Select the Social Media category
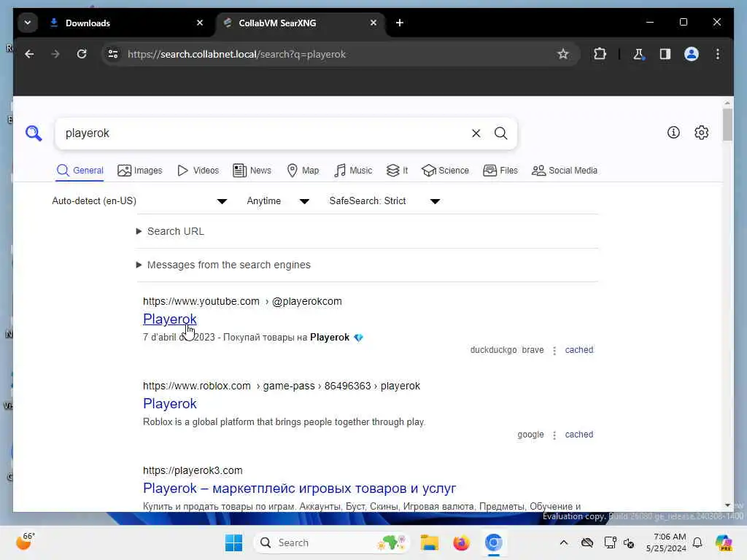 click(565, 171)
